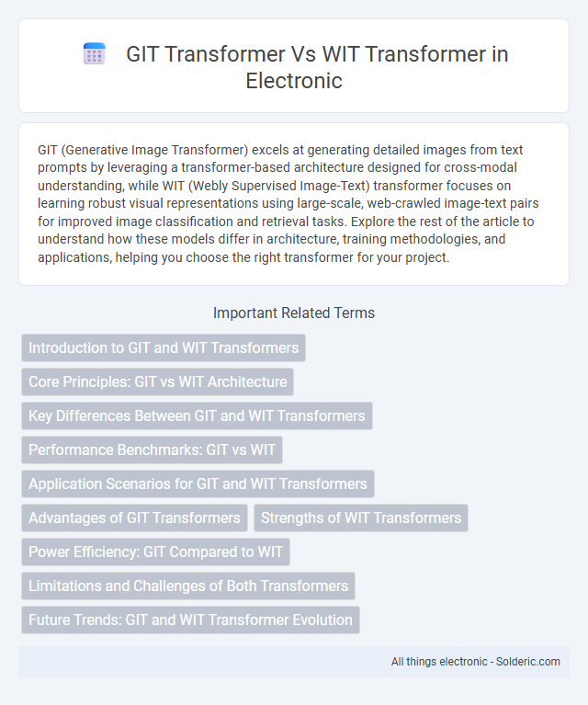Choose Power Efficiency: GIT Compared to WIT
The image size is (588, 705).
(155, 551)
